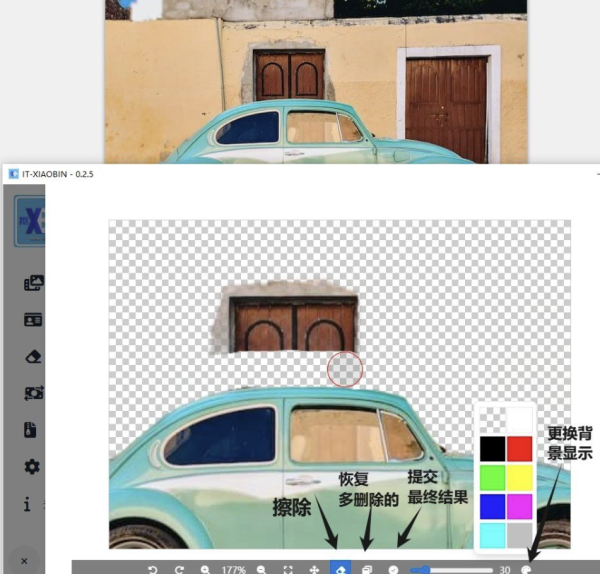The height and width of the screenshot is (574, 600).
Task: Click the redo arrow in bottom toolbar
Action: coord(179,568)
